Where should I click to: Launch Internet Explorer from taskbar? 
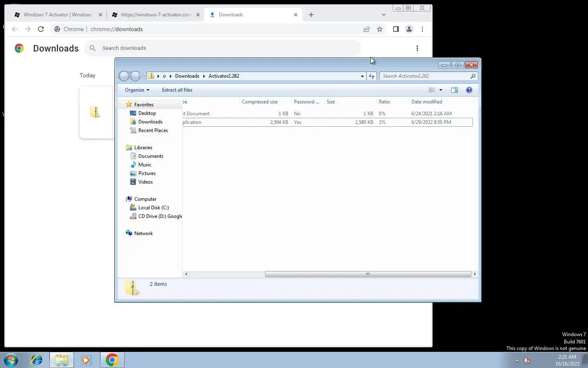point(37,360)
